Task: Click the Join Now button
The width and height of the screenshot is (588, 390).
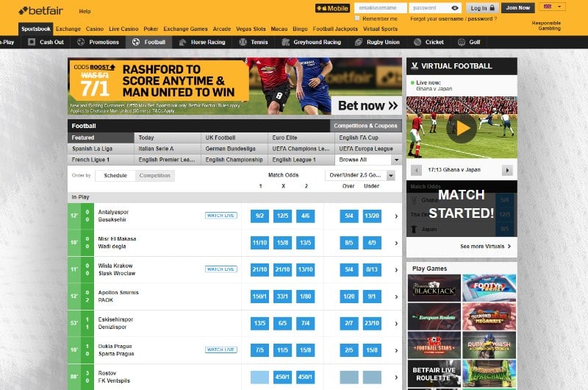Action: pos(518,8)
